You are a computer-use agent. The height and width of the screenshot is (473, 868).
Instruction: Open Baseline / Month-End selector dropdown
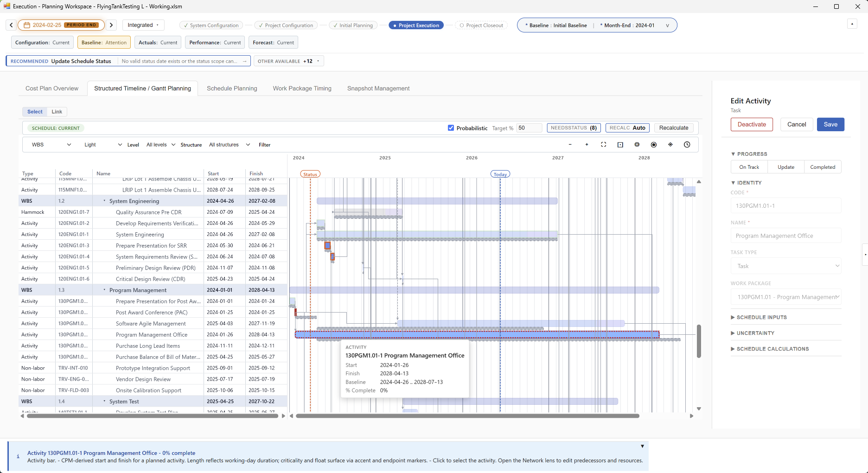[597, 25]
